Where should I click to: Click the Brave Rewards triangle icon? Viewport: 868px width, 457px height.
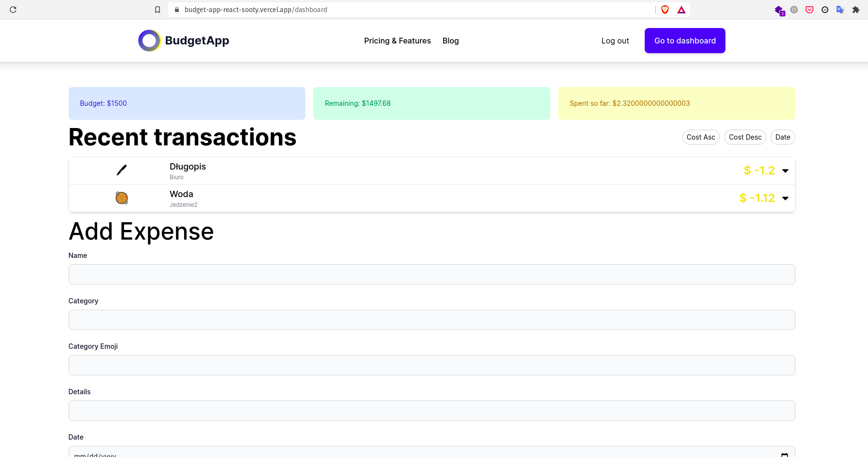pos(681,9)
